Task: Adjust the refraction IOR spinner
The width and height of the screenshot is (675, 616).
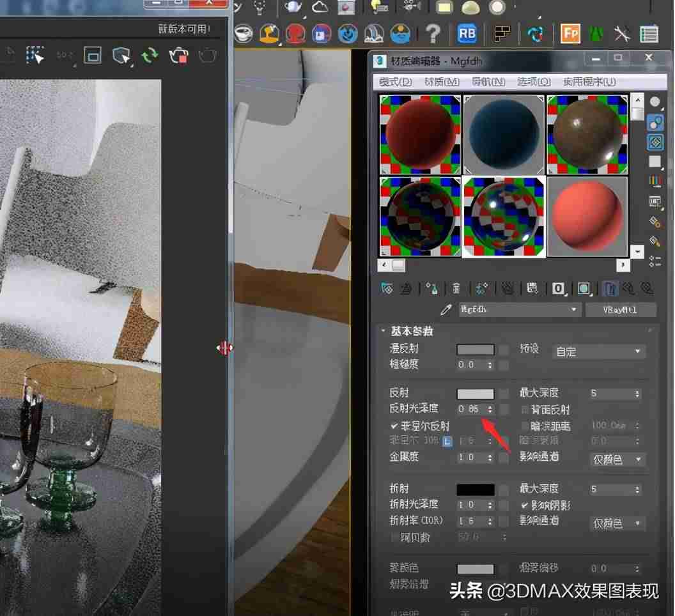Action: click(490, 521)
